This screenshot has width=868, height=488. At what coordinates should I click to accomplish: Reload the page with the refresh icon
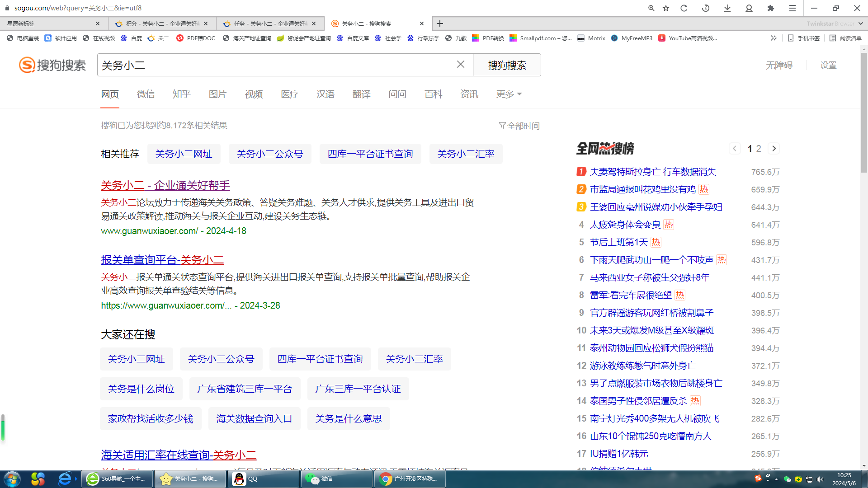click(684, 8)
